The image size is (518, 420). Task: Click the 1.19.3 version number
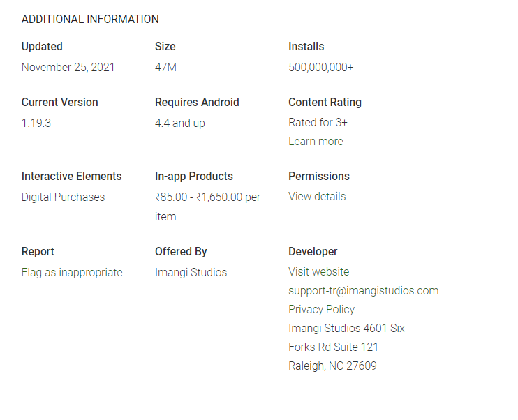(x=36, y=123)
